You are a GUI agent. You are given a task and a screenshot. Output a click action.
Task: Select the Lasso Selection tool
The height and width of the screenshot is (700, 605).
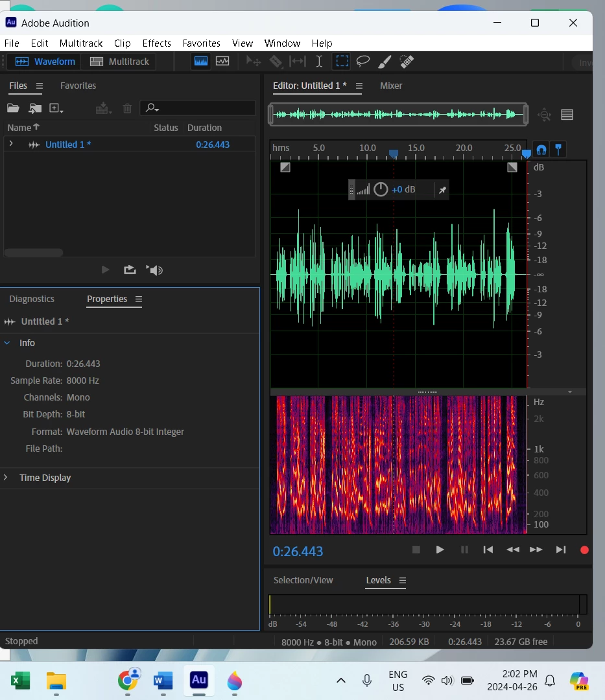pyautogui.click(x=363, y=62)
